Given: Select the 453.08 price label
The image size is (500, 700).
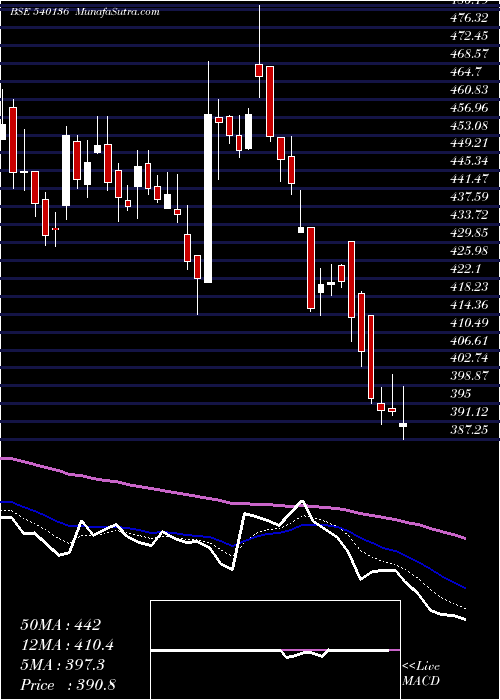Looking at the screenshot, I should pyautogui.click(x=468, y=125).
